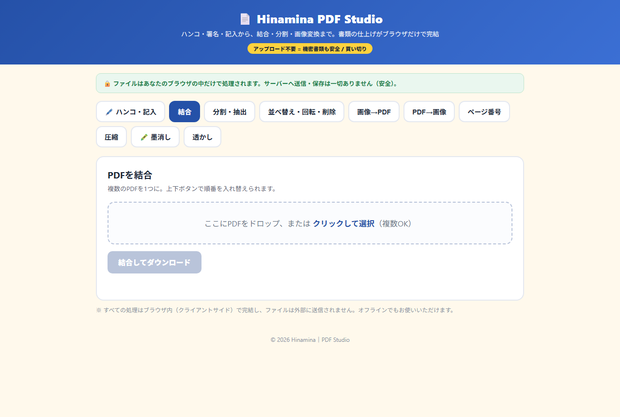Open the 墨消し tab with marker icon

tap(155, 137)
